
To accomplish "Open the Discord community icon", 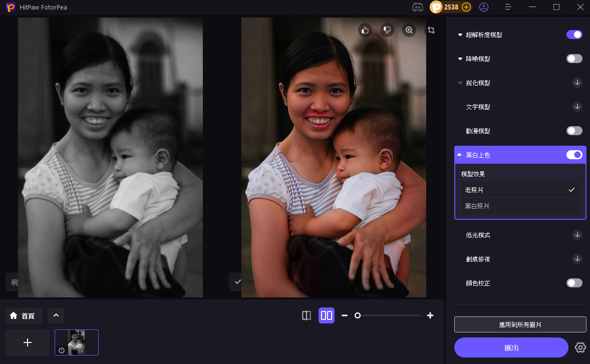I will click(x=417, y=7).
